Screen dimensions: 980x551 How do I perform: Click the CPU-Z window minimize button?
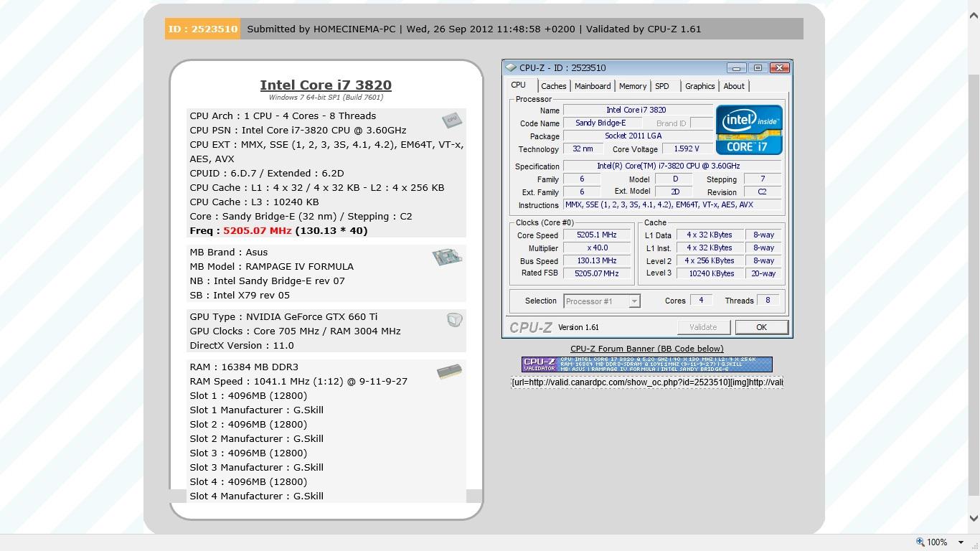pos(736,67)
